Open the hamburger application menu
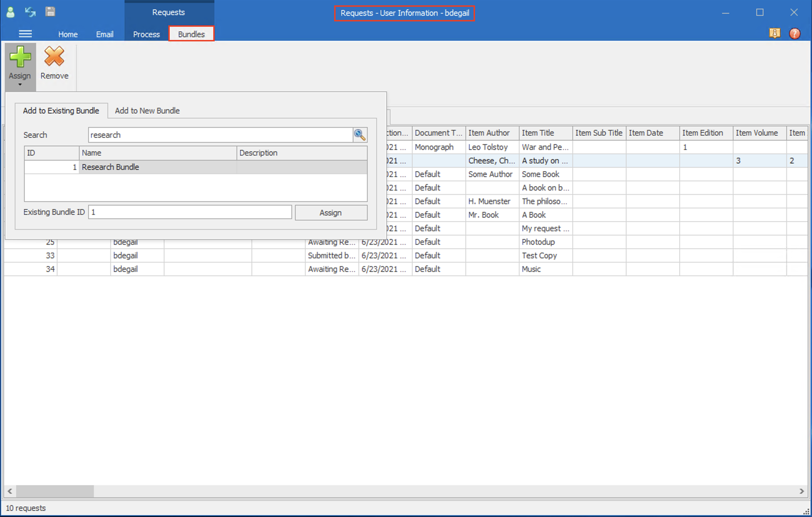This screenshot has width=812, height=517. pos(25,34)
